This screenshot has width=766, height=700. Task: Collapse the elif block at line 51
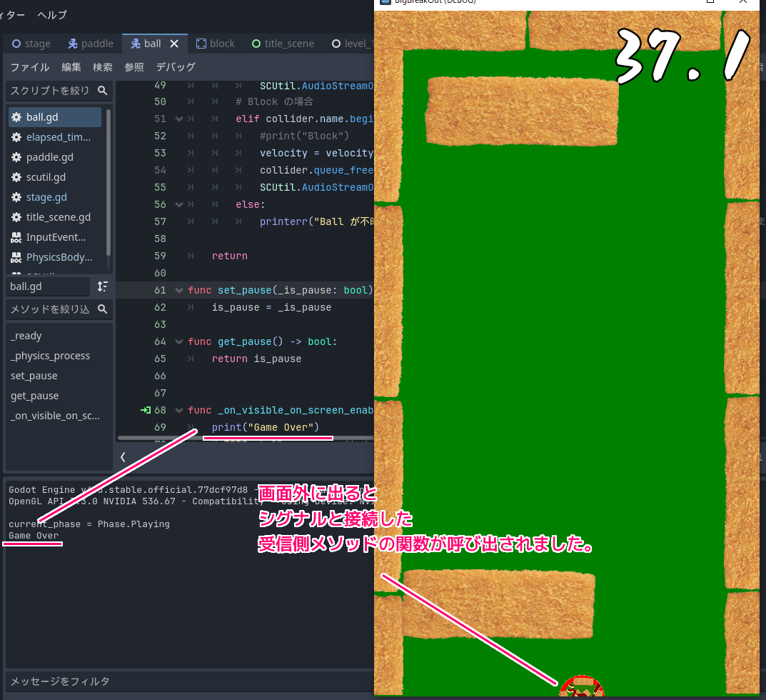tap(178, 119)
